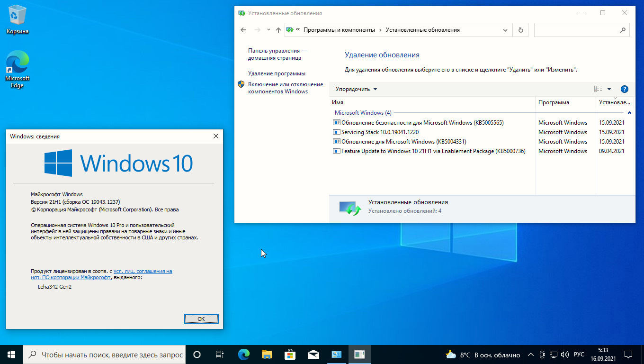Open the network tray icon
The height and width of the screenshot is (364, 644).
click(x=553, y=355)
